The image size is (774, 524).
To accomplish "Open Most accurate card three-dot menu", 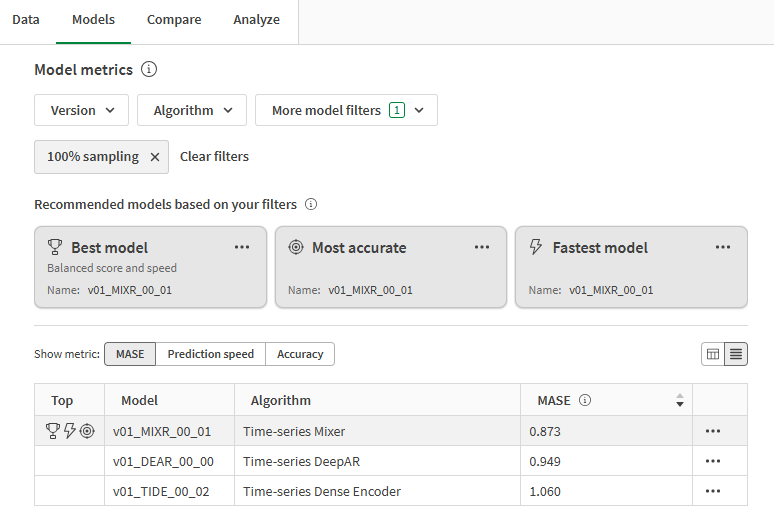I will tap(482, 247).
